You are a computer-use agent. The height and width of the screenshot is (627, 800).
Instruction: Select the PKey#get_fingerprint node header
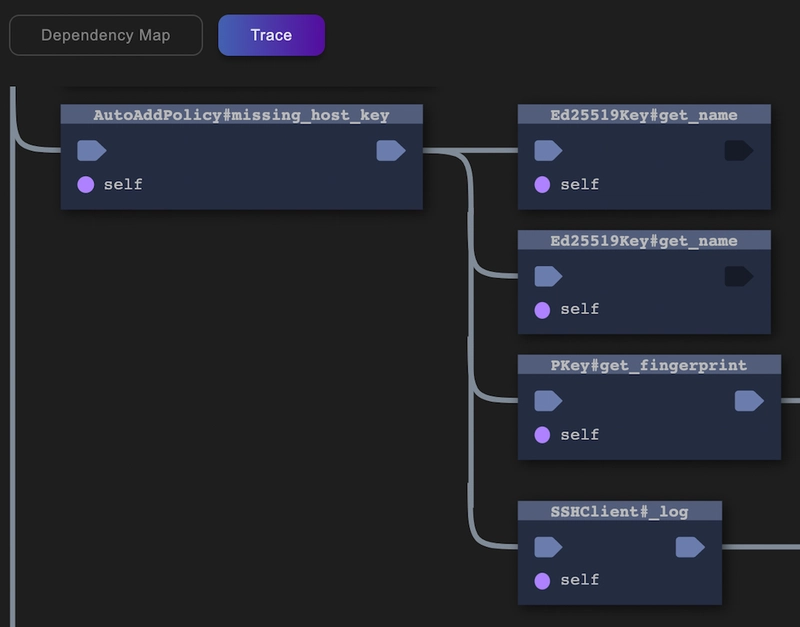pyautogui.click(x=649, y=365)
